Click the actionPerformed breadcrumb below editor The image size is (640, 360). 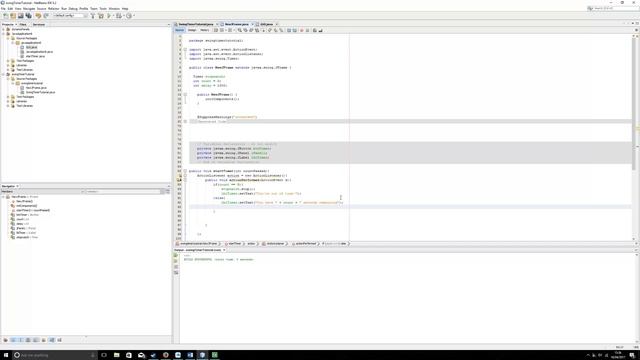click(305, 244)
